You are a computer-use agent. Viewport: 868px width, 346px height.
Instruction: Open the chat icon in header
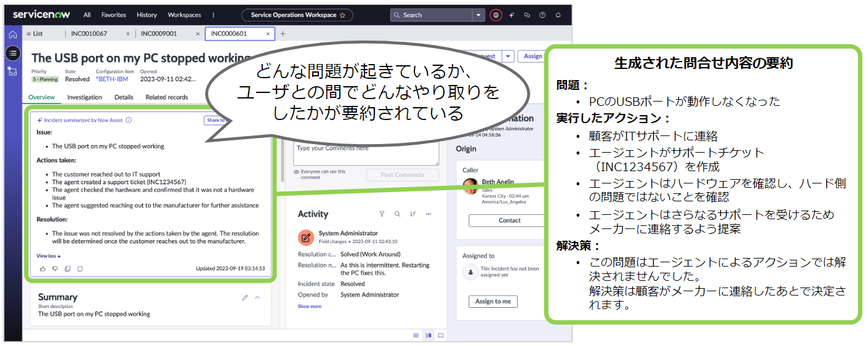pyautogui.click(x=527, y=15)
